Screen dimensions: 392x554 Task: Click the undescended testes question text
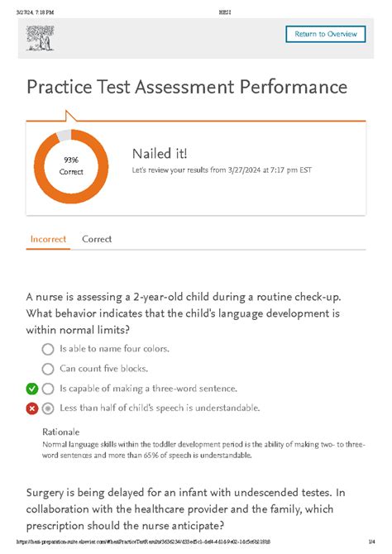click(185, 509)
